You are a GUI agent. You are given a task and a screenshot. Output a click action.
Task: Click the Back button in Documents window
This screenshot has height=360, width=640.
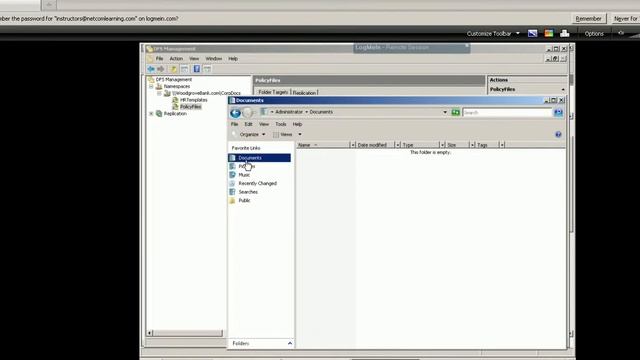click(x=235, y=113)
